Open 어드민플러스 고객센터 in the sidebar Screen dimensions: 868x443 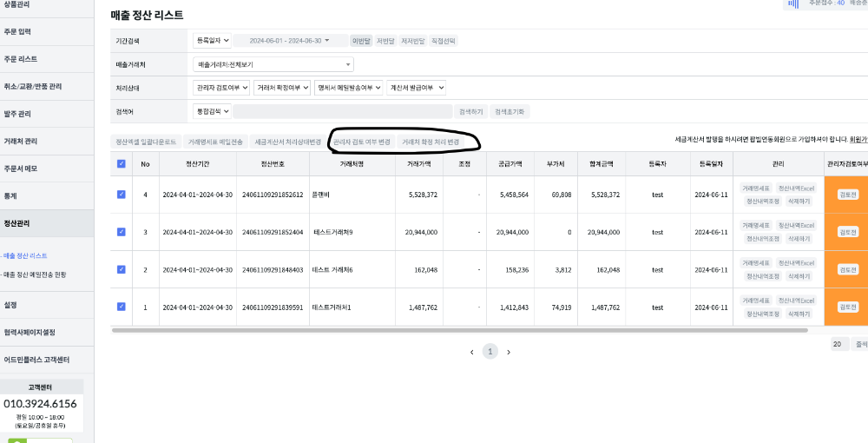click(47, 360)
